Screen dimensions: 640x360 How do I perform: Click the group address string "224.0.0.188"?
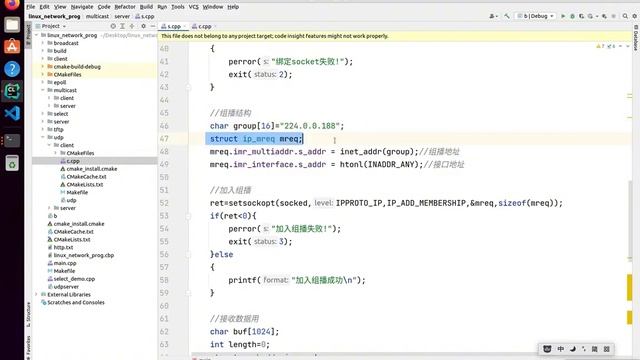(310, 126)
